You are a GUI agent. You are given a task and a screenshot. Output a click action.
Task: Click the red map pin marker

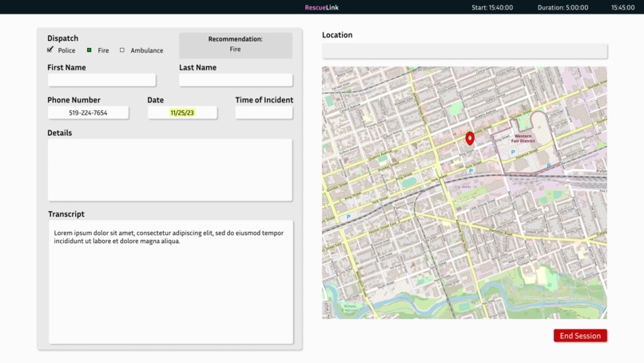coord(470,138)
